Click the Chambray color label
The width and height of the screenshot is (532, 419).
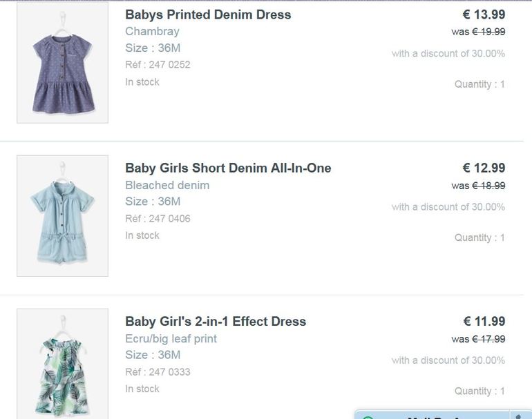[152, 31]
